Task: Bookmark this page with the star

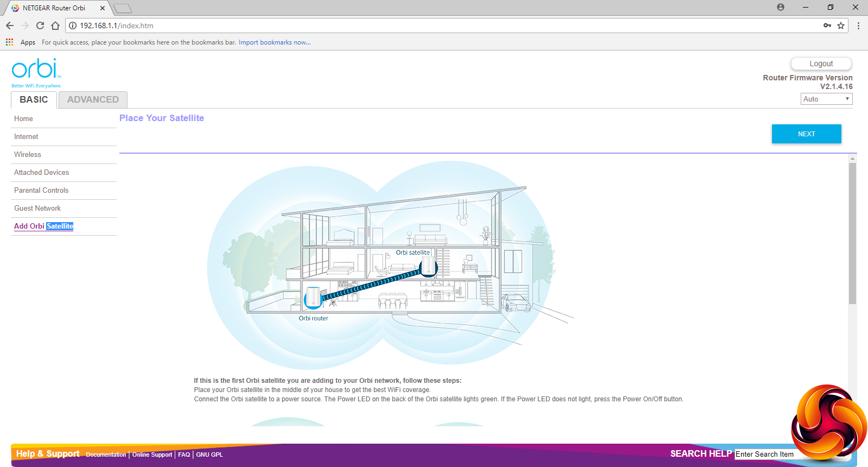Action: (841, 26)
